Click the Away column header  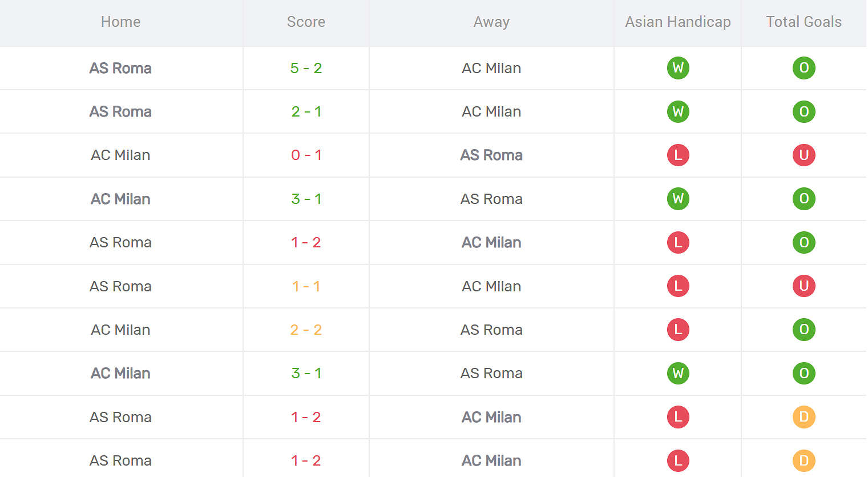pyautogui.click(x=491, y=22)
